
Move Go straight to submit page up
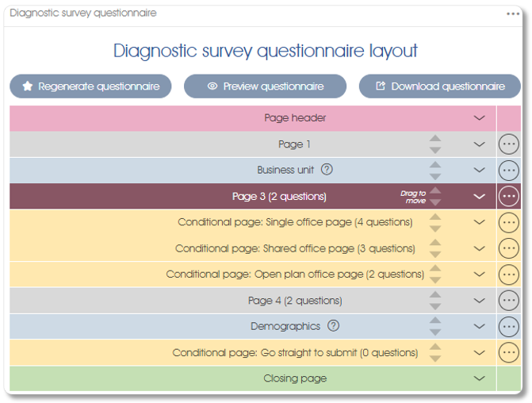tap(435, 347)
